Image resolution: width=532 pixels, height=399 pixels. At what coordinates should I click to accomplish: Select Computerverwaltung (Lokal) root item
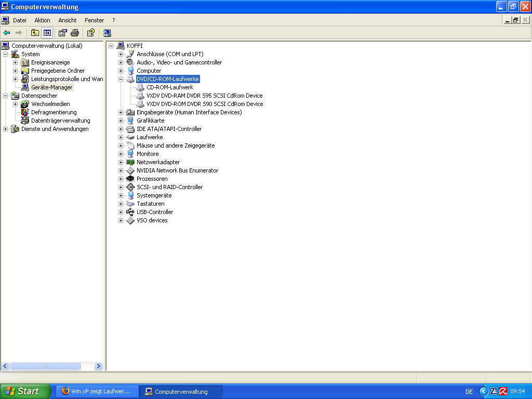pyautogui.click(x=47, y=46)
